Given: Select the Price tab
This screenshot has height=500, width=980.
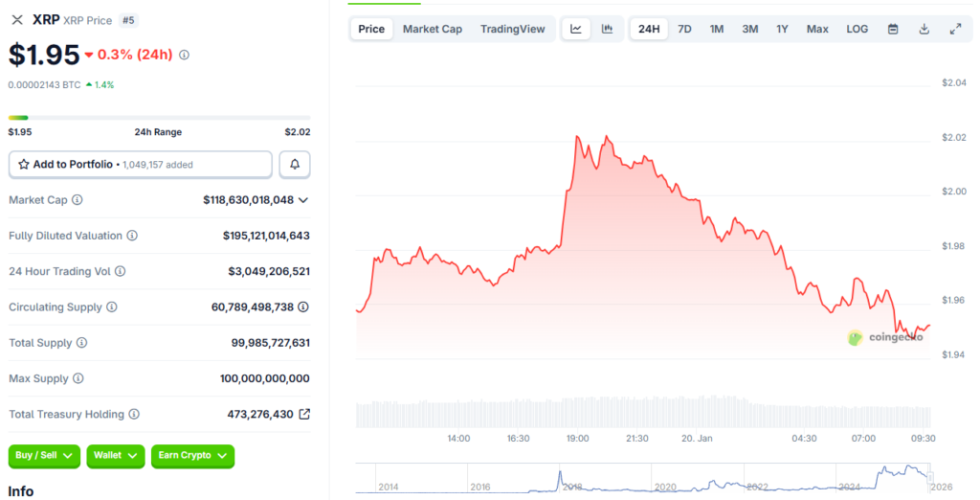Looking at the screenshot, I should coord(371,29).
